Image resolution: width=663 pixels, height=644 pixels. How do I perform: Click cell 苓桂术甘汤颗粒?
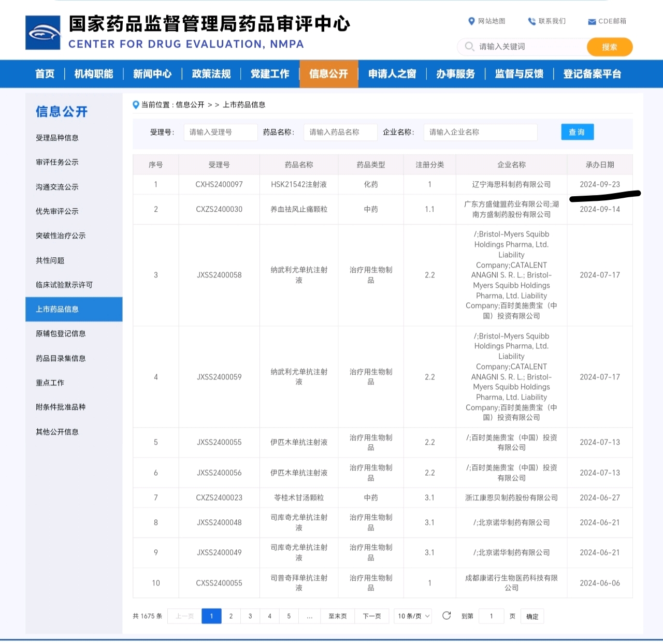coord(299,497)
